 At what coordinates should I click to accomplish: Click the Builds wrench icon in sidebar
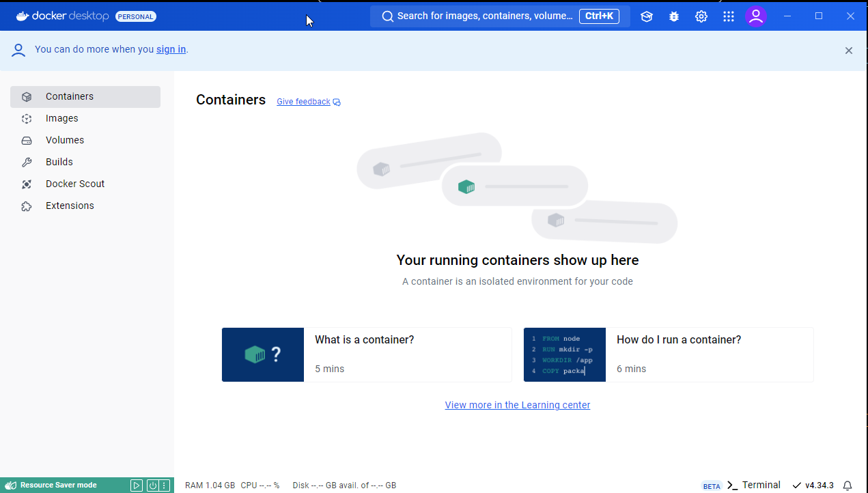click(27, 163)
